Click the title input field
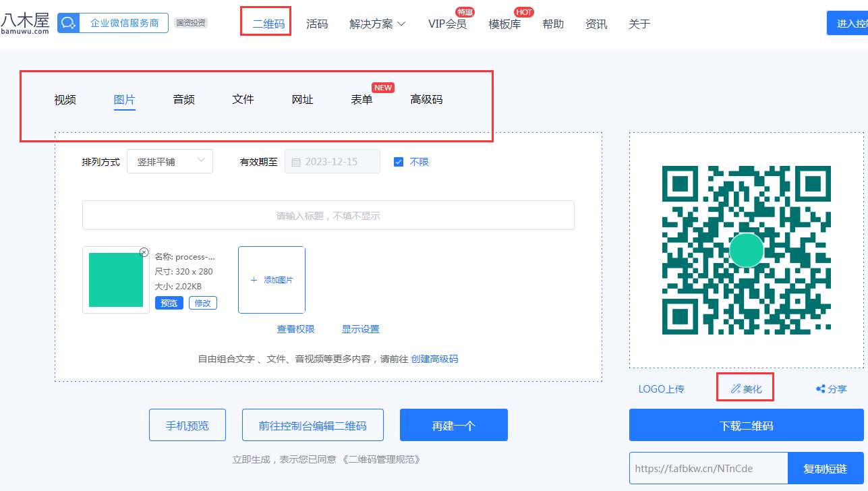 point(328,215)
